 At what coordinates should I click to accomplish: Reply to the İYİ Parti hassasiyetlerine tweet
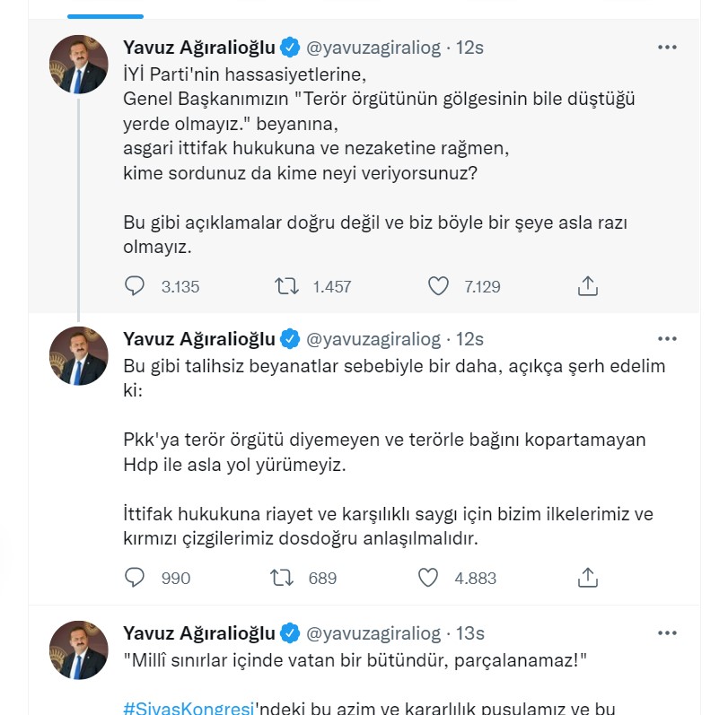(135, 286)
